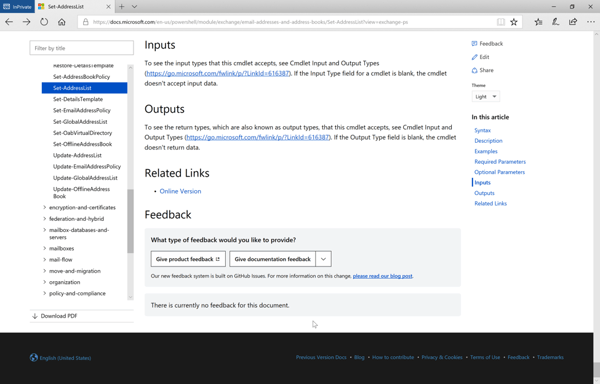Open reading view icon in address bar
This screenshot has width=600, height=384.
click(x=501, y=22)
